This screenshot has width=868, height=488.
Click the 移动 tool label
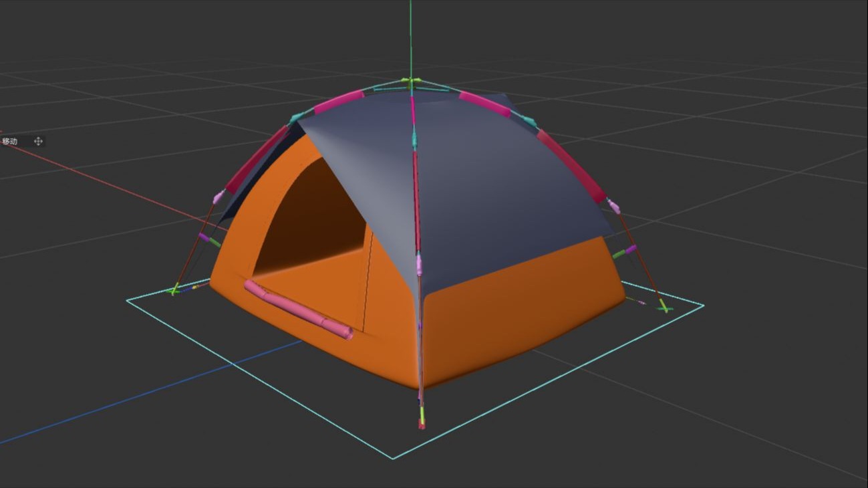coord(9,141)
